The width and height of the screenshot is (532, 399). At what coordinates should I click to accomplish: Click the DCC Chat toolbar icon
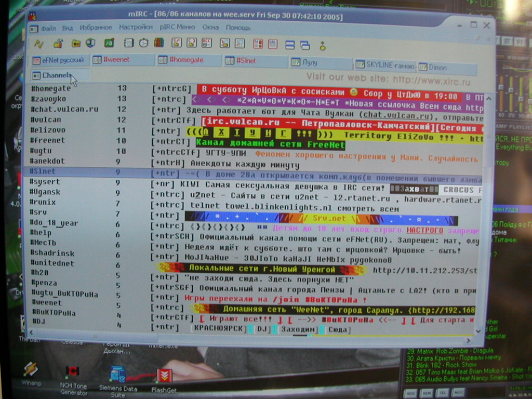click(x=192, y=43)
